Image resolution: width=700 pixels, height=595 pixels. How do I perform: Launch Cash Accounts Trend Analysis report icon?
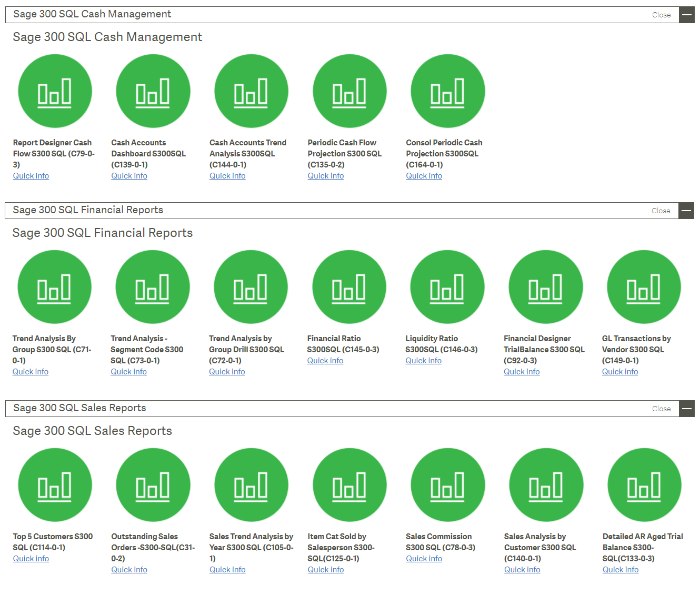(252, 91)
